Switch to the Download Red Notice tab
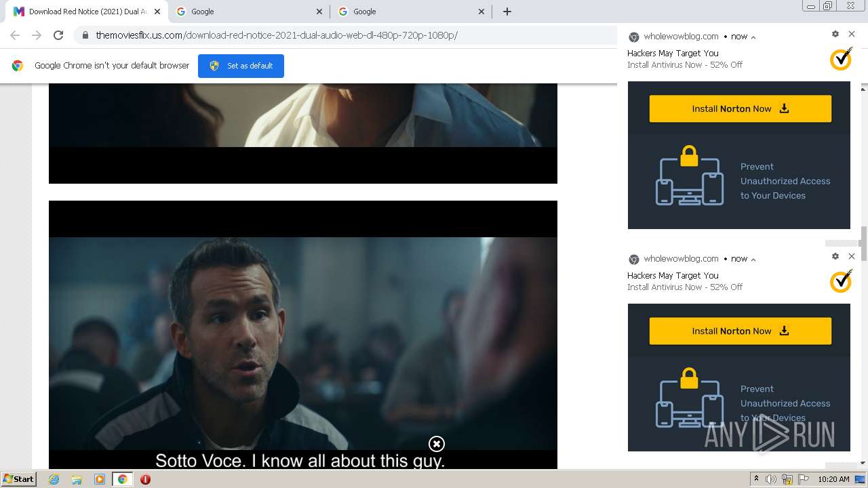 click(87, 12)
